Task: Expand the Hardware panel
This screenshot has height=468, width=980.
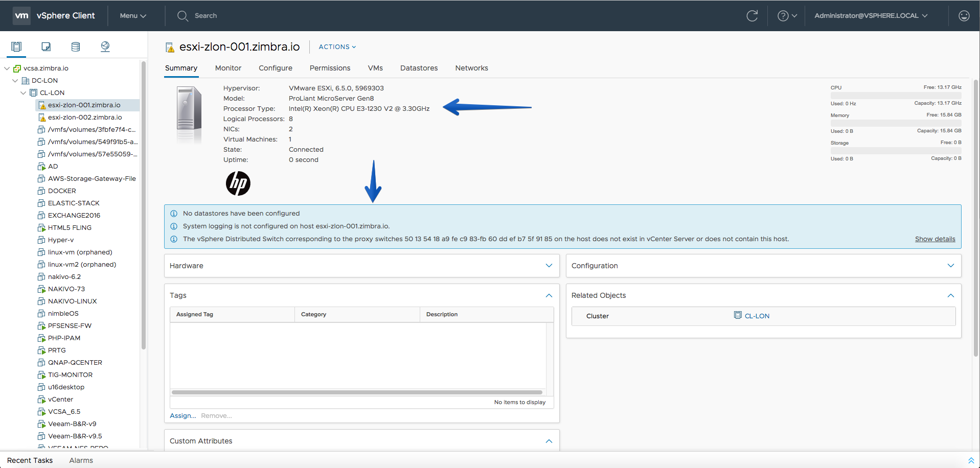Action: (549, 266)
